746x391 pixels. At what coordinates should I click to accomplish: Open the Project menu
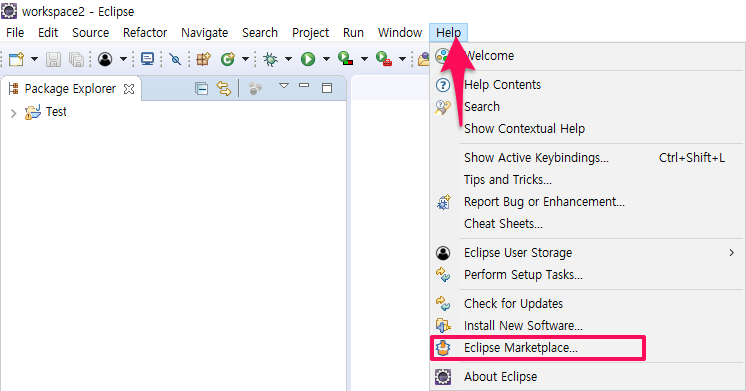point(311,32)
